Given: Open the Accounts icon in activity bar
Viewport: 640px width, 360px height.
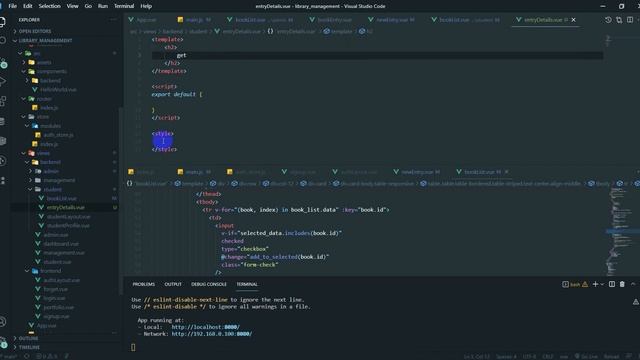Looking at the screenshot, I should point(2,322).
